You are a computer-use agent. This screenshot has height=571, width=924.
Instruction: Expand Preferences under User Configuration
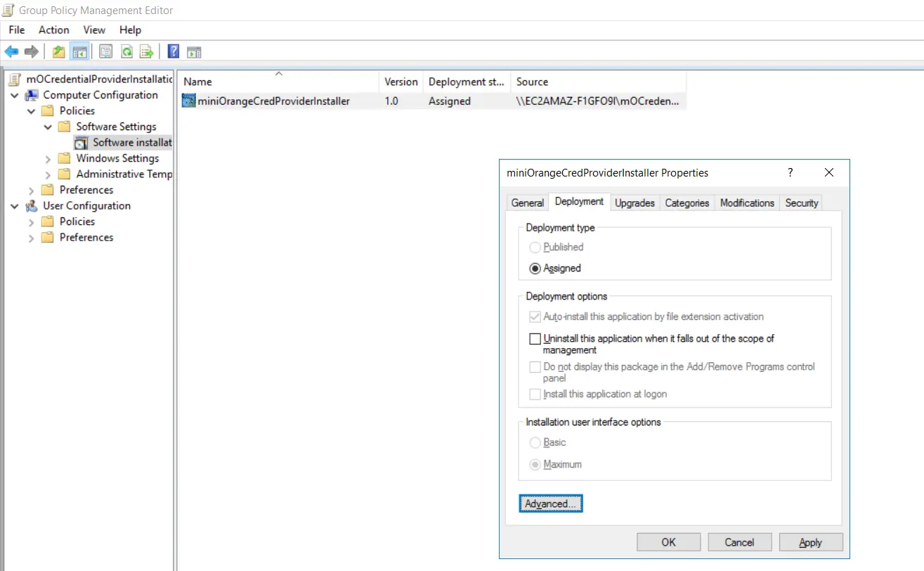(31, 238)
